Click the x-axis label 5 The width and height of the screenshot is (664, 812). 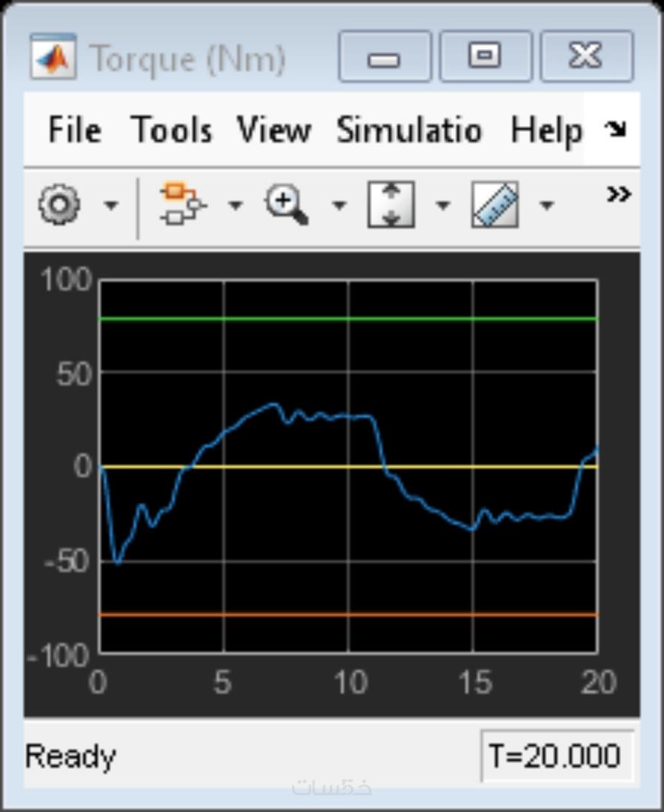[x=222, y=682]
